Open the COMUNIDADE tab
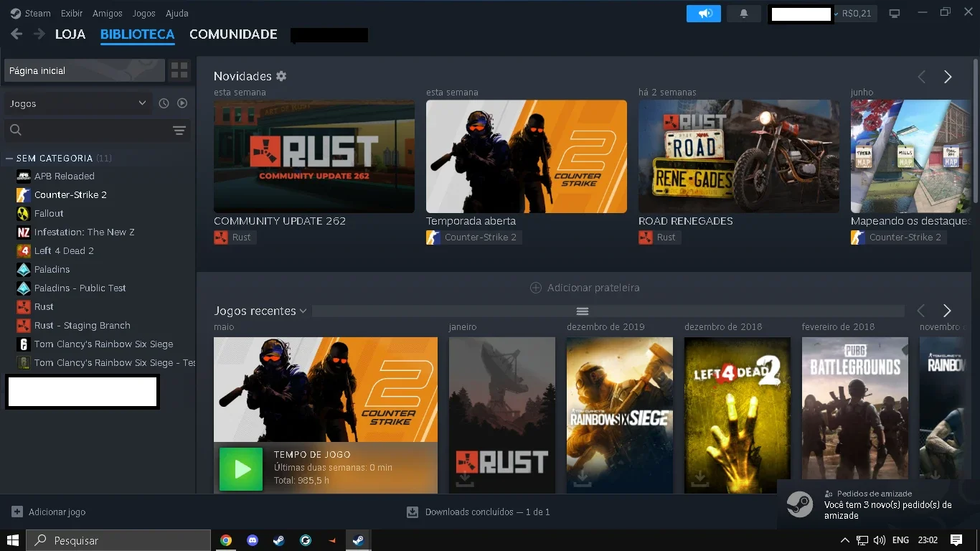Viewport: 980px width, 551px height. (233, 34)
